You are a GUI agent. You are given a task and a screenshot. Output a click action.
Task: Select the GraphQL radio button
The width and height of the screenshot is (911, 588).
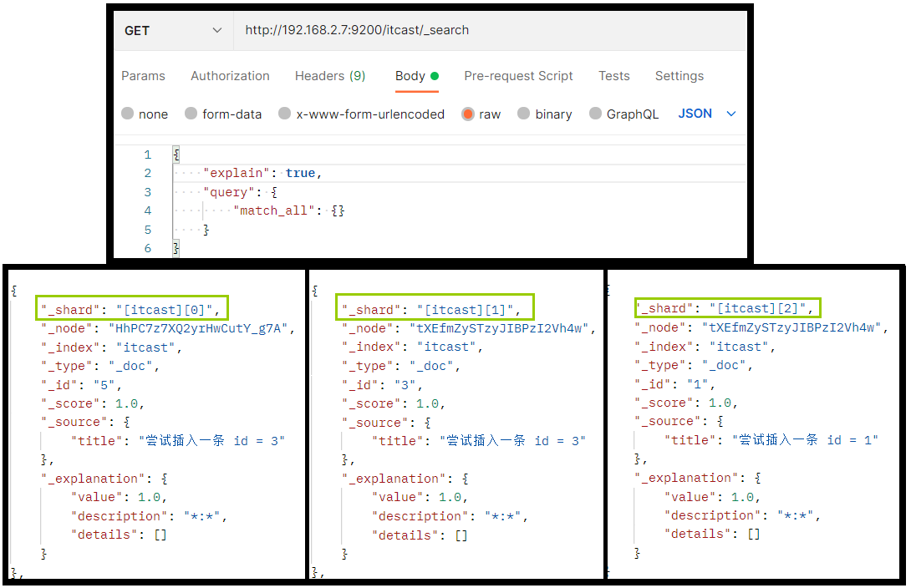[596, 114]
